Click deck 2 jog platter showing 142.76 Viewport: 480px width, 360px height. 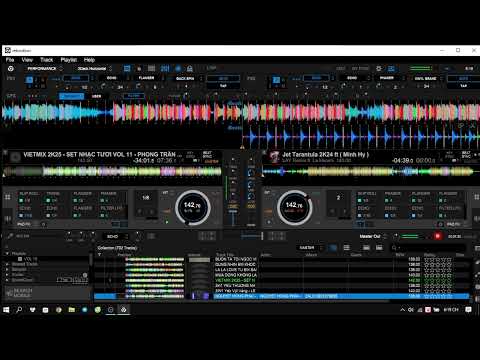pos(294,207)
